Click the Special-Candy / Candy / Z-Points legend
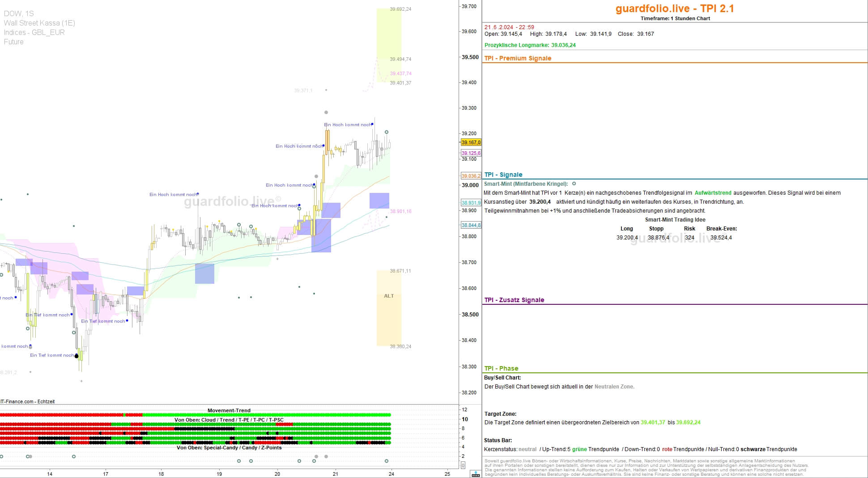868x478 pixels. click(x=229, y=448)
